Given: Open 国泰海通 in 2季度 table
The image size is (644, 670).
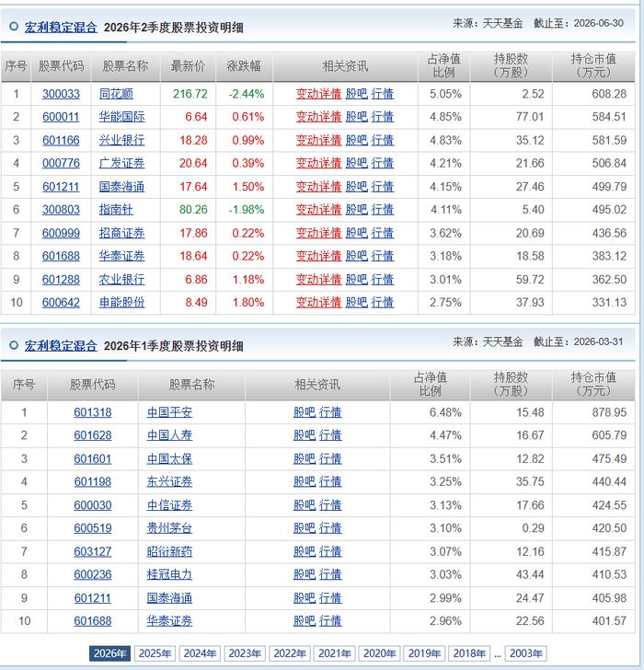Looking at the screenshot, I should [x=121, y=187].
